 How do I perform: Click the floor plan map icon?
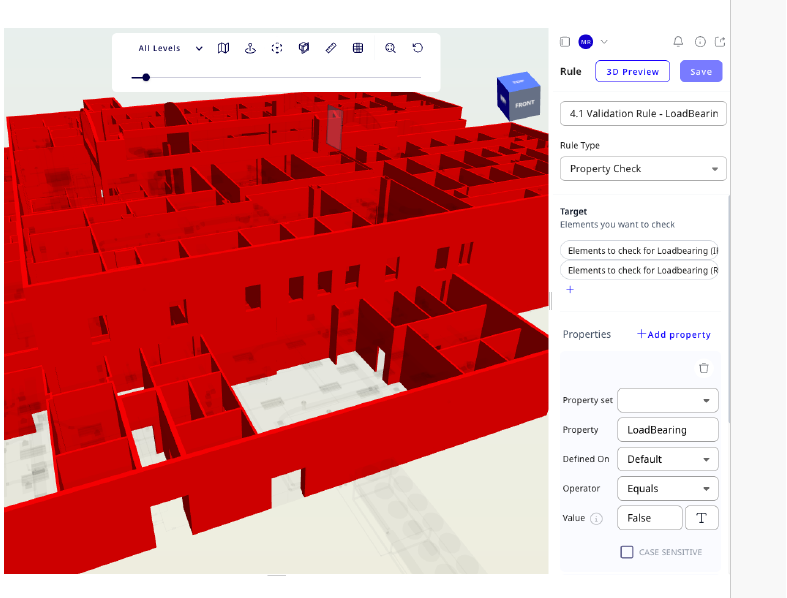[224, 48]
